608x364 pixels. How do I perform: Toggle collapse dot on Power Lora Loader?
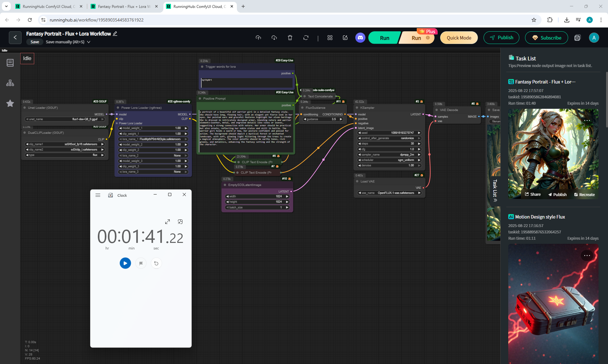(x=118, y=108)
